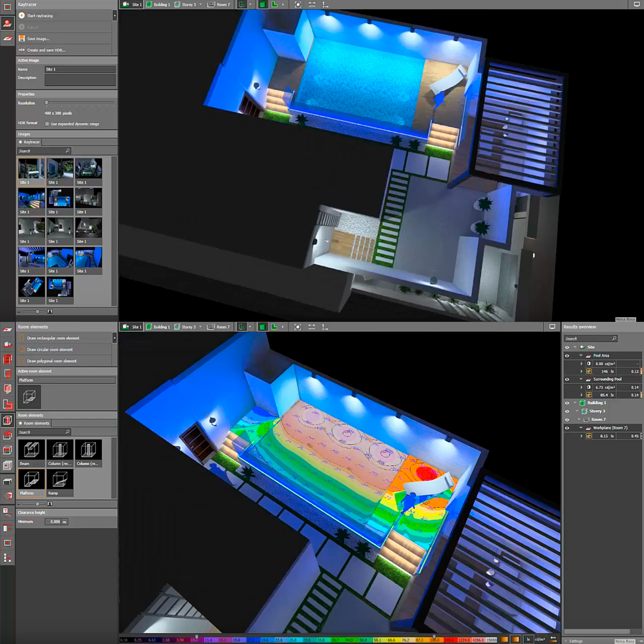
Task: Click the Create and save HDR icon
Action: 22,50
